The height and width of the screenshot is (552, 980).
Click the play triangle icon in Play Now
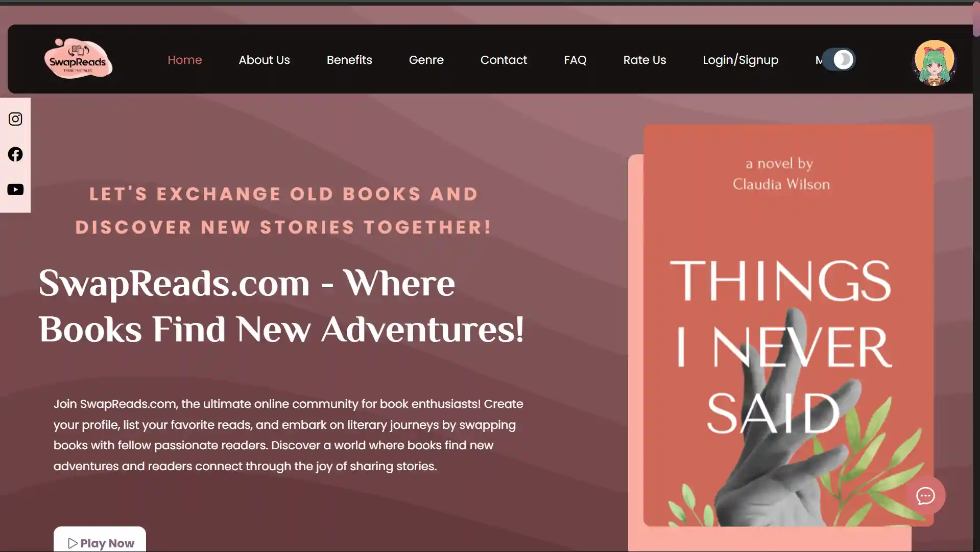point(73,543)
